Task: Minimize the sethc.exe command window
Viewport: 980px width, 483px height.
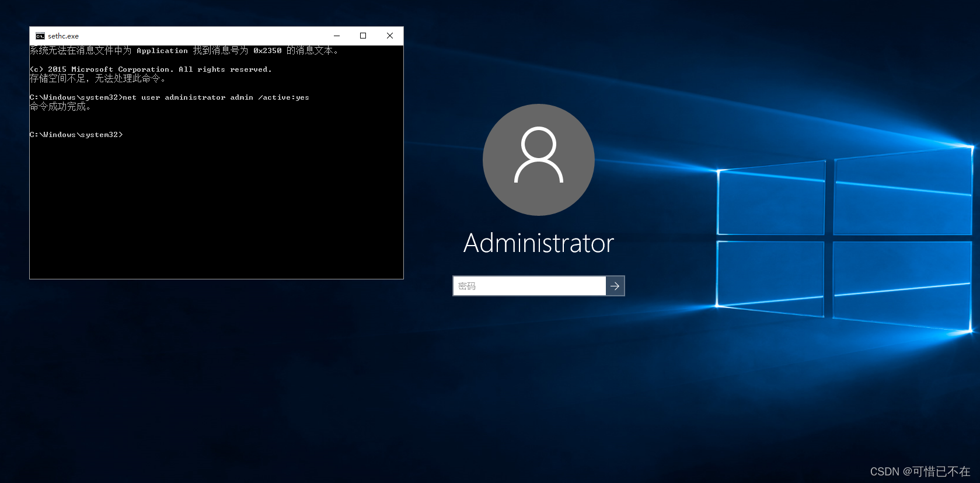Action: [337, 36]
